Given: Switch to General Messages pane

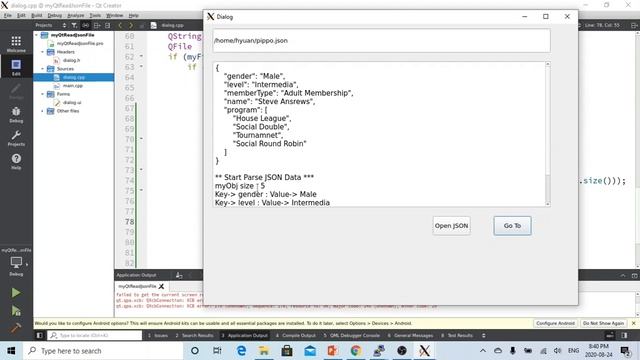Looking at the screenshot, I should click(x=410, y=336).
